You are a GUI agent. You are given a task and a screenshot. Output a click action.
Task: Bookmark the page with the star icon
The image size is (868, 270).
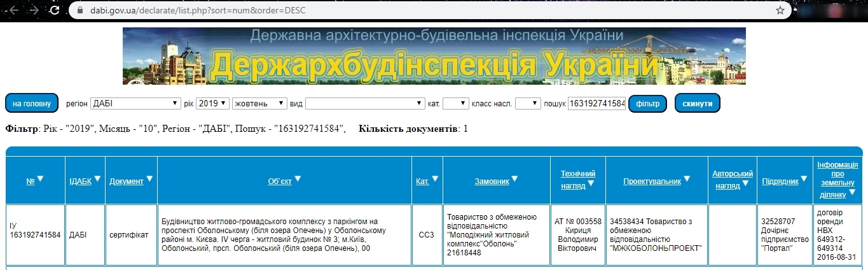click(780, 11)
